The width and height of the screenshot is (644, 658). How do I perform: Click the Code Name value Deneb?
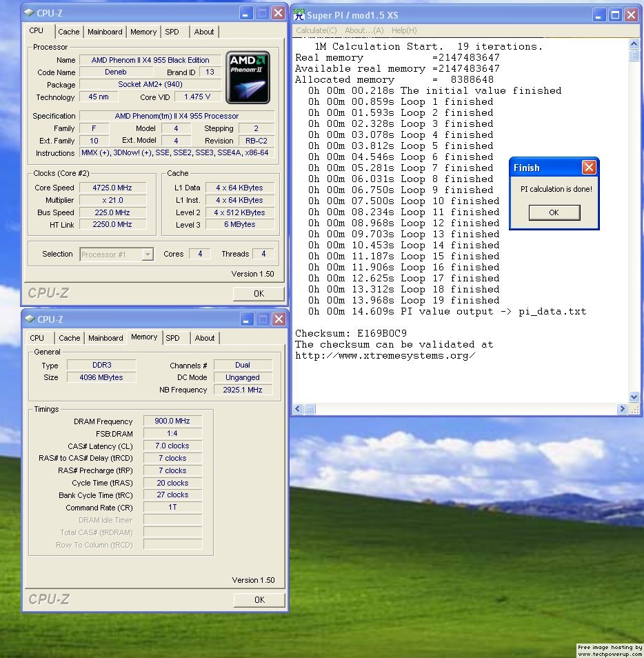tap(116, 72)
